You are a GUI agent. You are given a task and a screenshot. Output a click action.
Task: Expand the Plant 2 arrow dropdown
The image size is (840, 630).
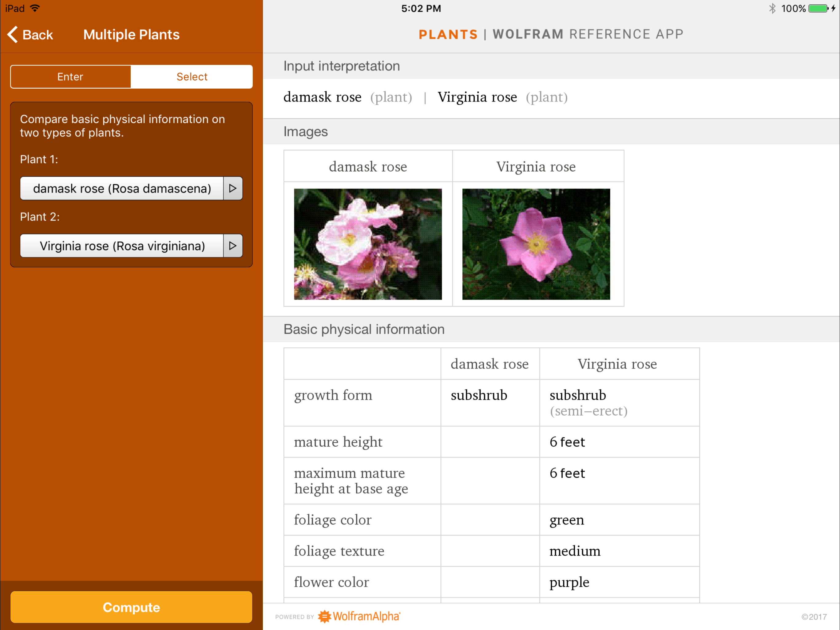tap(233, 246)
